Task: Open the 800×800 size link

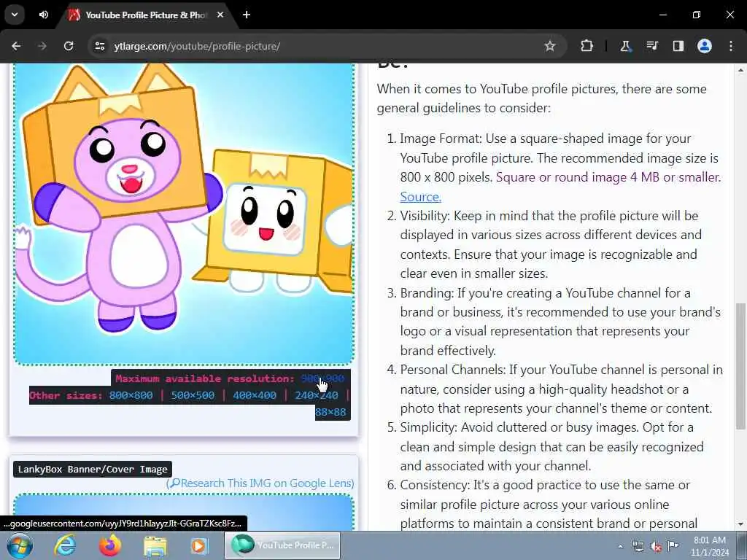Action: coord(131,395)
